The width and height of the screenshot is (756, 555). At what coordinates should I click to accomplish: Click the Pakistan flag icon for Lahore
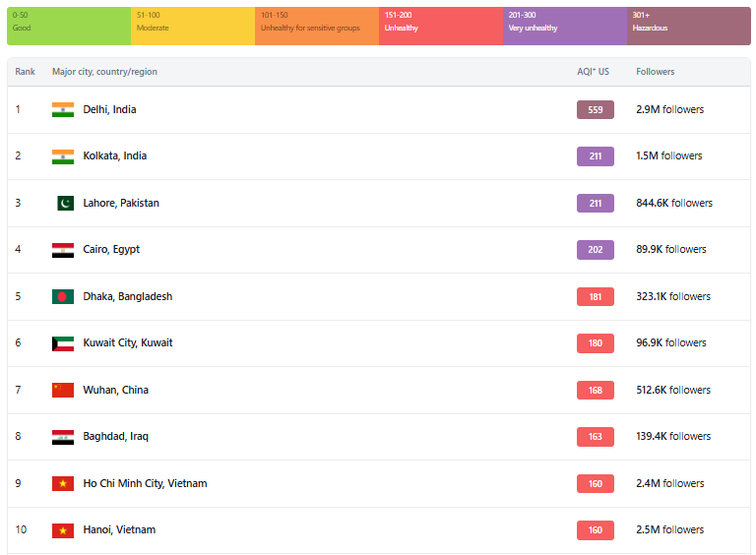(64, 203)
